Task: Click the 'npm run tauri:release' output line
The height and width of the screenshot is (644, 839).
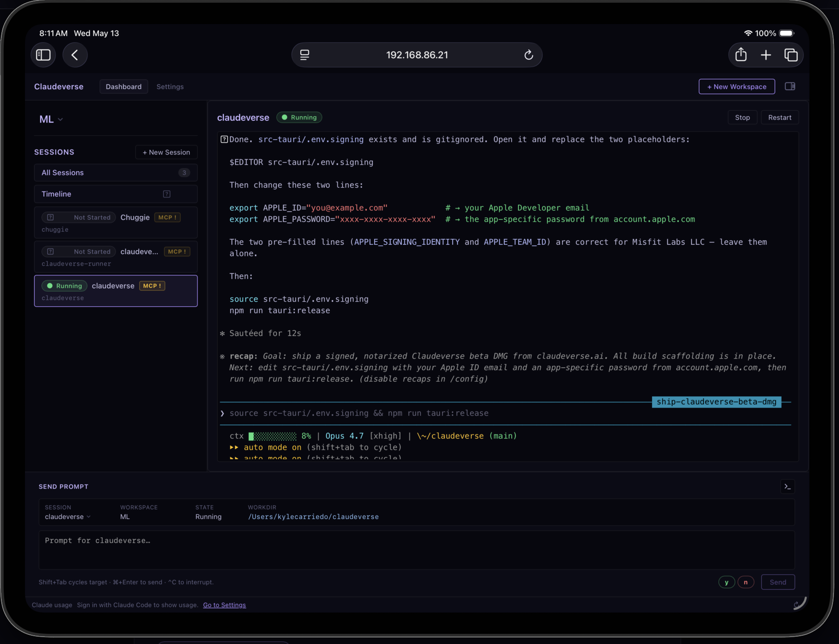Action: (280, 310)
